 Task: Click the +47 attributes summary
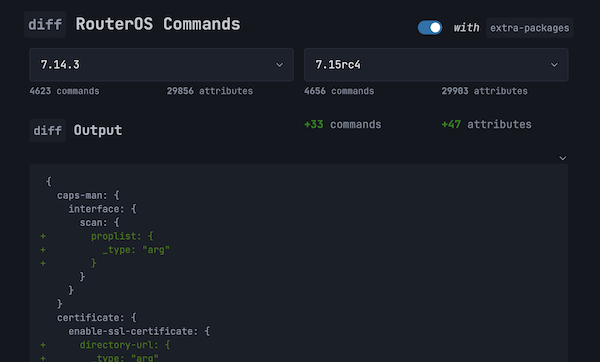pyautogui.click(x=486, y=124)
